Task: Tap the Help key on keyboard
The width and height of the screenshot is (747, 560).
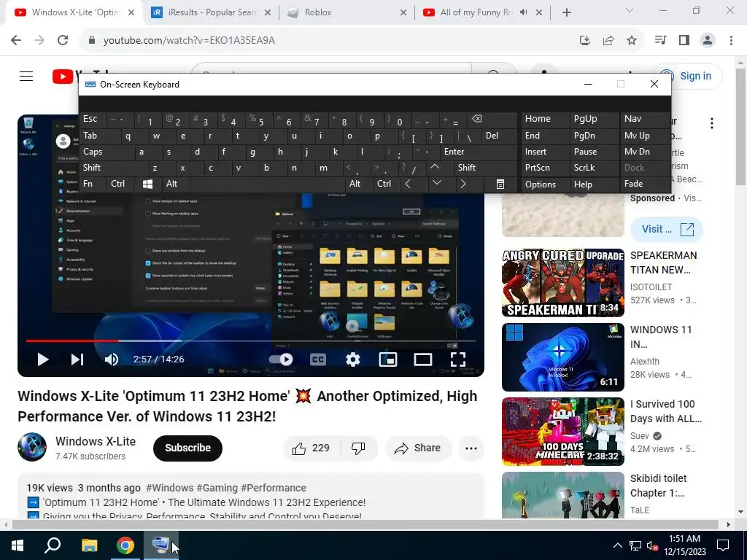Action: [x=594, y=184]
